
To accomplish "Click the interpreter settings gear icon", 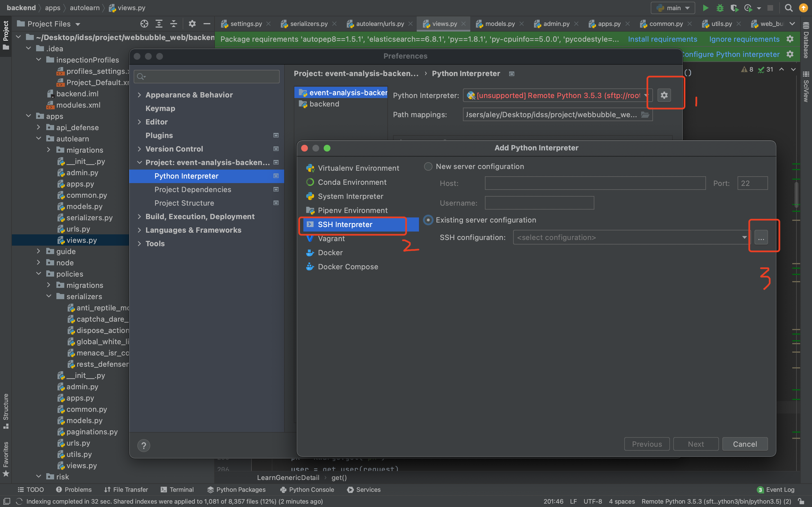I will pos(664,95).
